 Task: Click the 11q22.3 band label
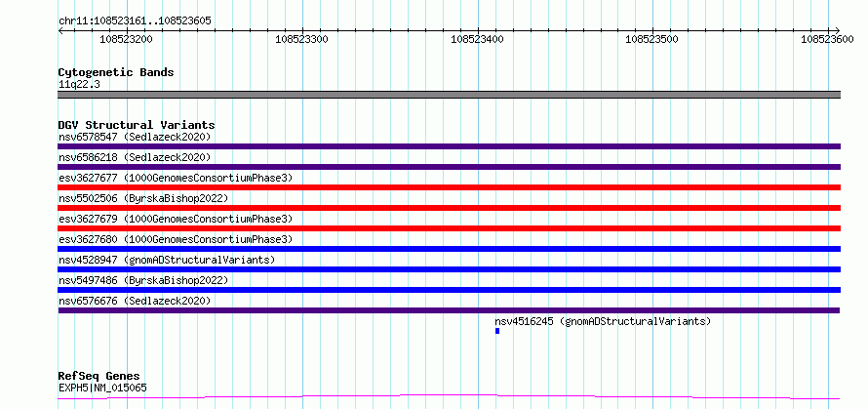pyautogui.click(x=79, y=85)
